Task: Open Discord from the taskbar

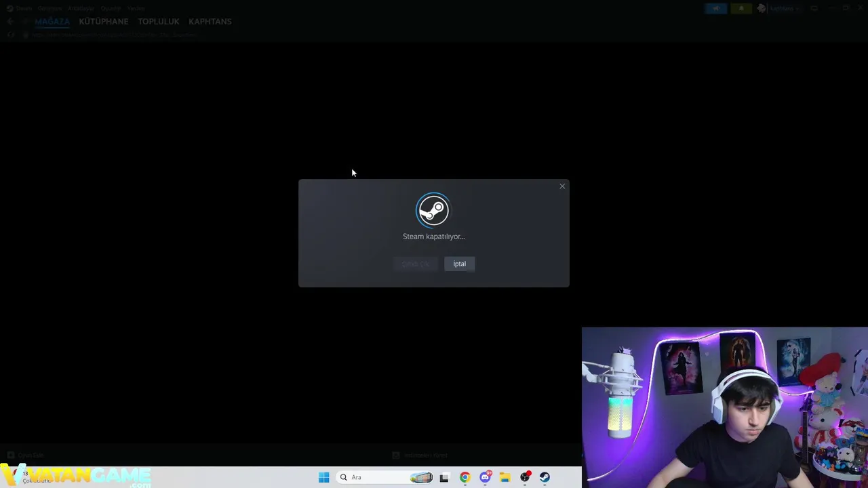Action: (485, 477)
